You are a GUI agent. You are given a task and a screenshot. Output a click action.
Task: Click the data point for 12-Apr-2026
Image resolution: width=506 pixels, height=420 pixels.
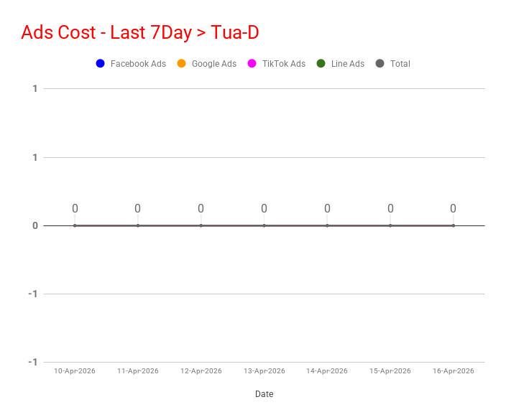tap(201, 225)
